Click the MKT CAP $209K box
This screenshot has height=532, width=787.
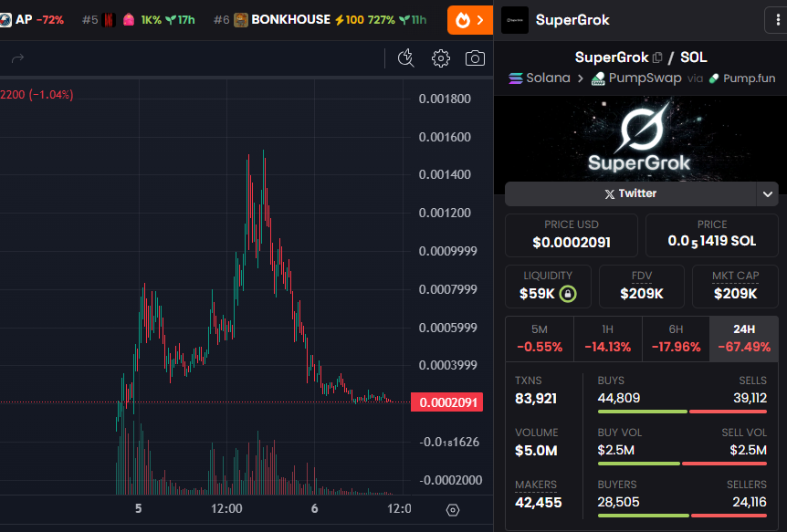[x=735, y=287]
